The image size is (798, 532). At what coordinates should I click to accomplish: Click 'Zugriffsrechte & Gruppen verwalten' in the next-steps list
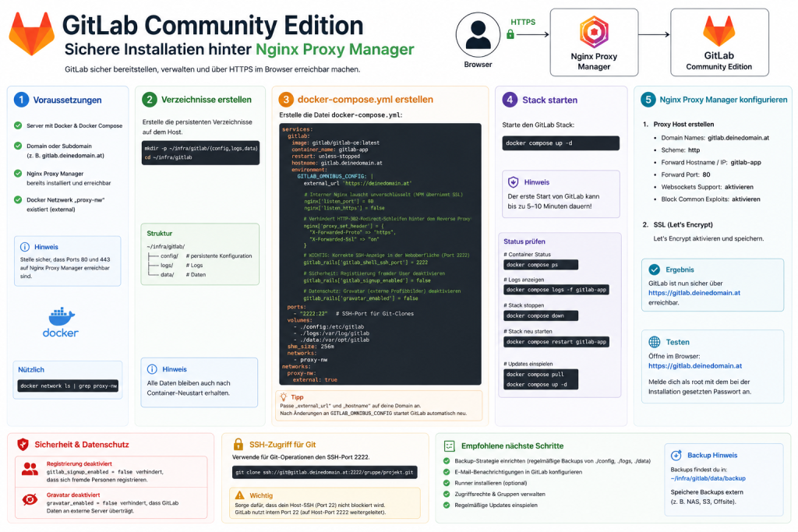[x=500, y=494]
